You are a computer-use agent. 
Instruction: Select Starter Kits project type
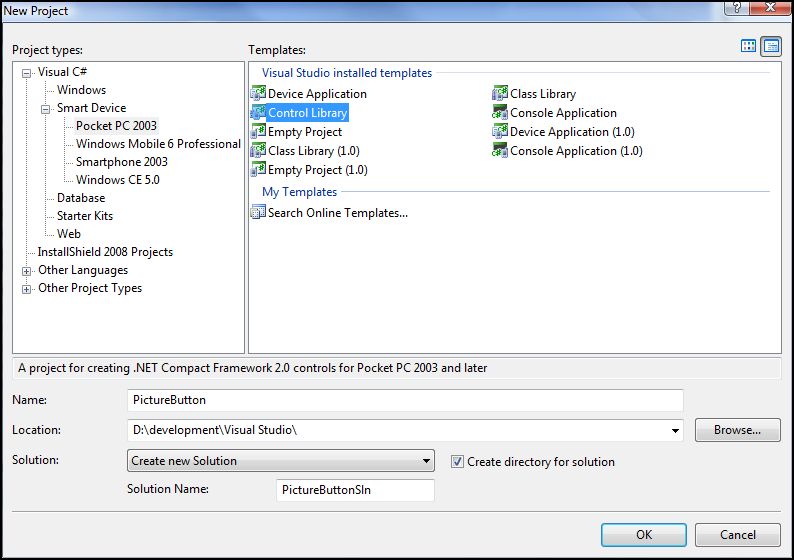[x=85, y=216]
